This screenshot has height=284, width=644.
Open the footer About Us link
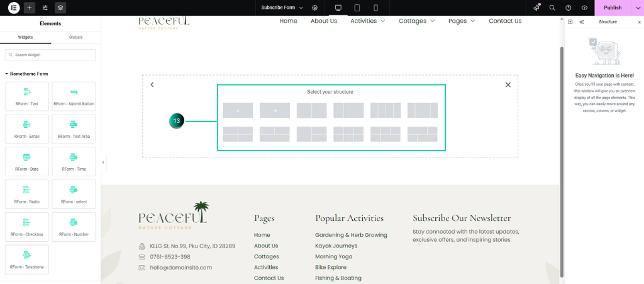pos(266,246)
